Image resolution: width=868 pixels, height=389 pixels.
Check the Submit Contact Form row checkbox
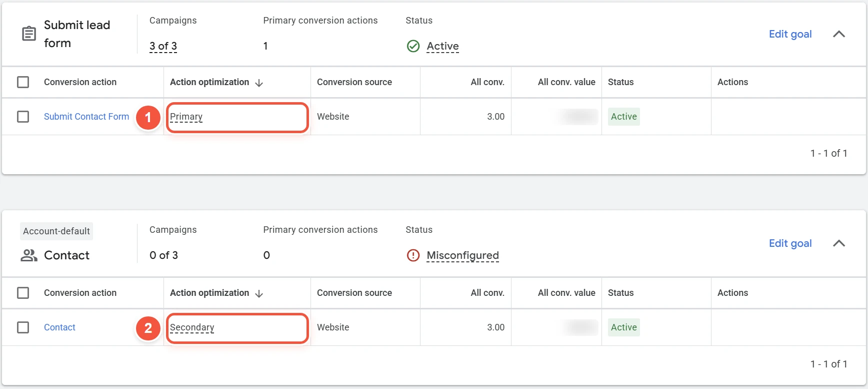[x=23, y=117]
